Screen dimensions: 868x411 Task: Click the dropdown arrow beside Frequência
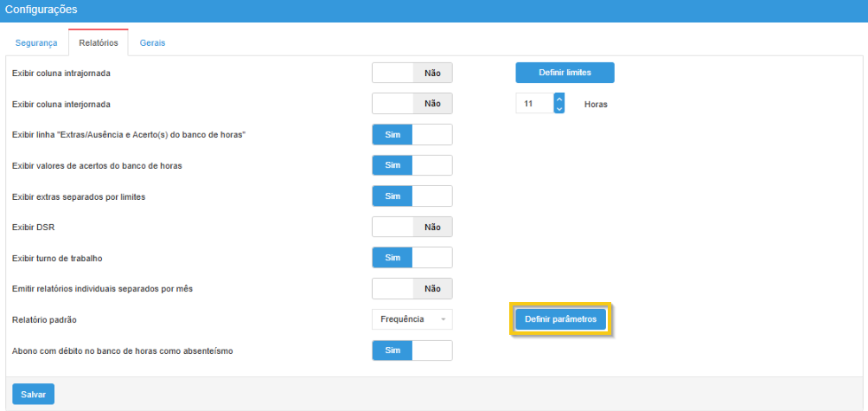pyautogui.click(x=443, y=320)
